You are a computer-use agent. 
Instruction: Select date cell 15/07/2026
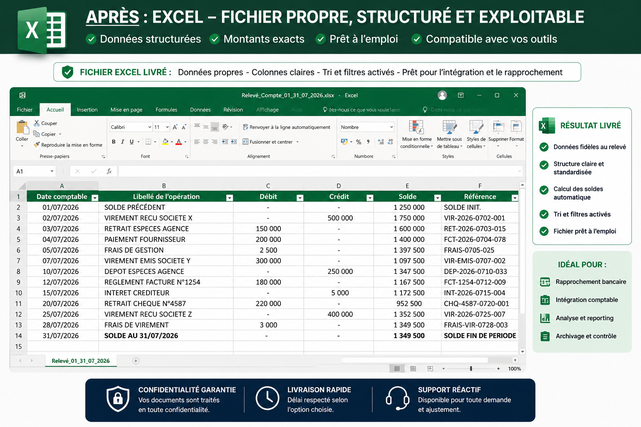point(63,293)
